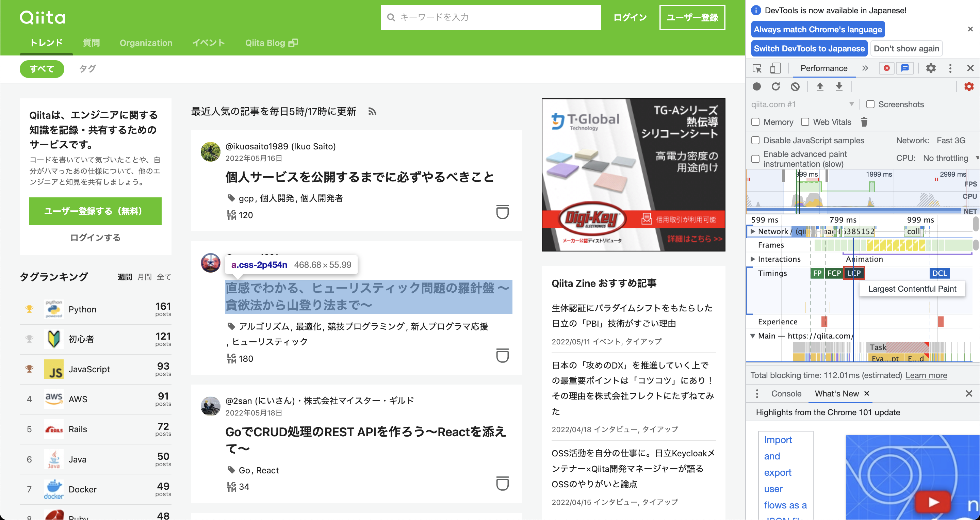
Task: Open DevTools settings gear
Action: pos(931,68)
